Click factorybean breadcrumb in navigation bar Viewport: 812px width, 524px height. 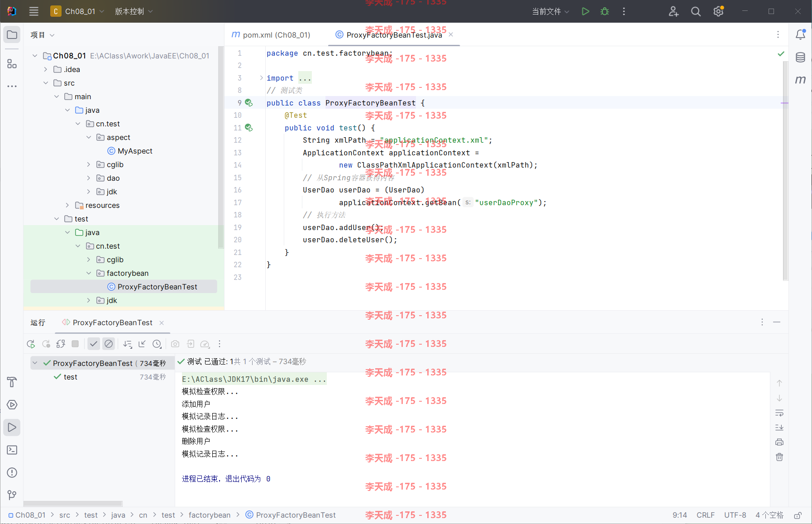coord(210,515)
